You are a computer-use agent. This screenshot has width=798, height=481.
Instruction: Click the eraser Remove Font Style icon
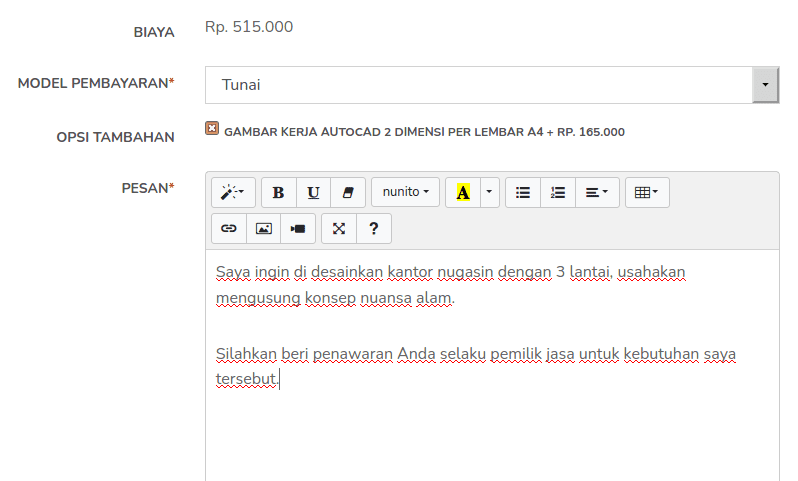click(348, 192)
